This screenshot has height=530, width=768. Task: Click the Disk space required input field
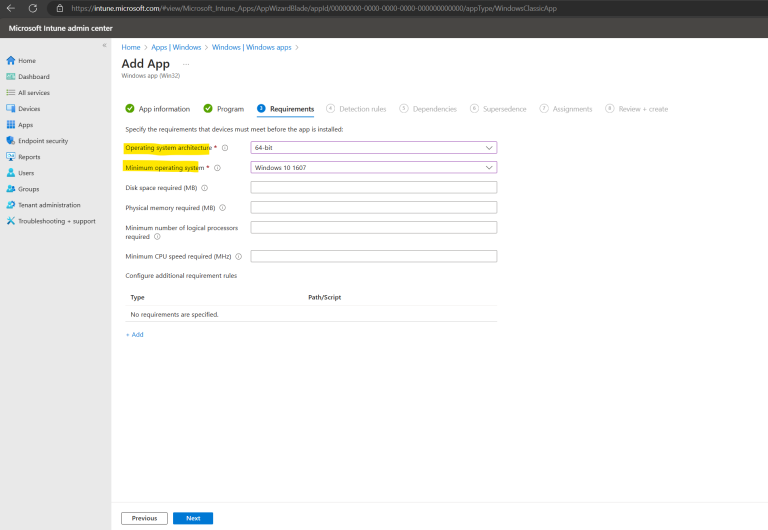(x=373, y=187)
